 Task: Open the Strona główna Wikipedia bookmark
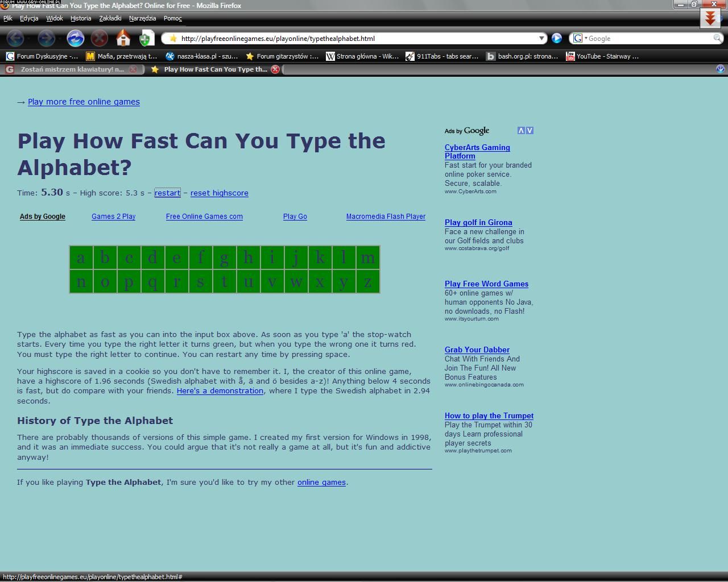pos(362,56)
